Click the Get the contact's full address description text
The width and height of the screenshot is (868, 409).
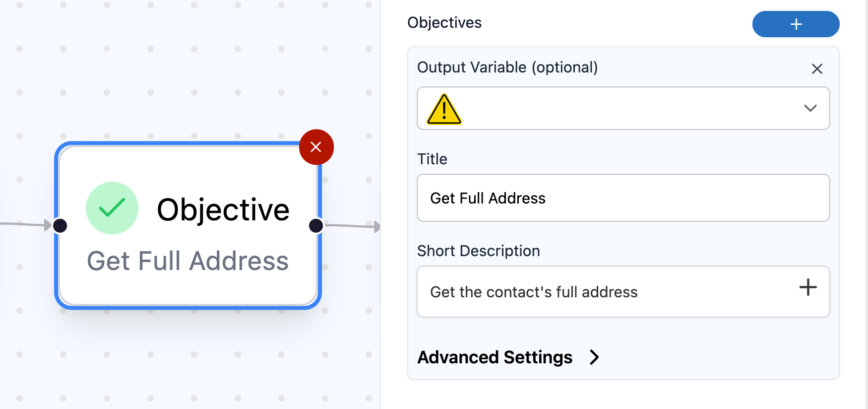(x=534, y=292)
